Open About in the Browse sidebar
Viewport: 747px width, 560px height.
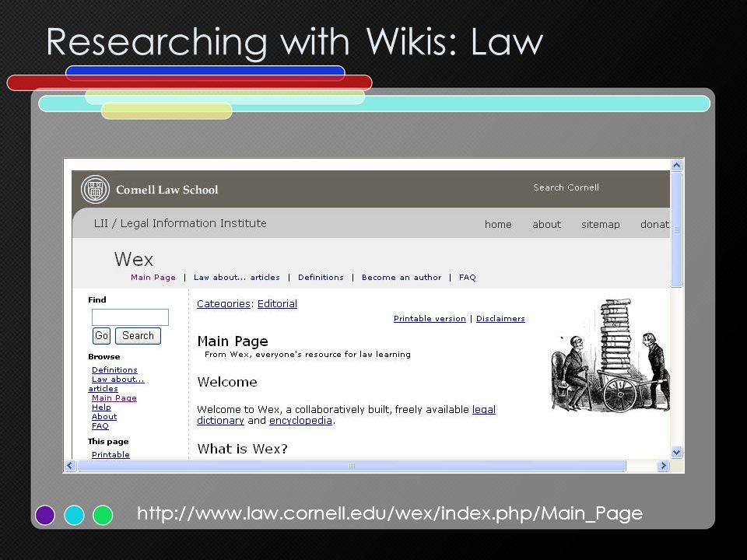pyautogui.click(x=103, y=417)
